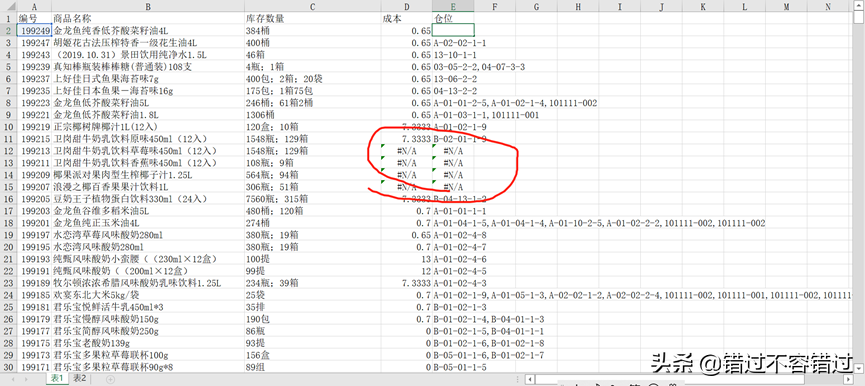Click horizontal scrollbar left arrow
Screen dimensions: 865x386
[530, 379]
